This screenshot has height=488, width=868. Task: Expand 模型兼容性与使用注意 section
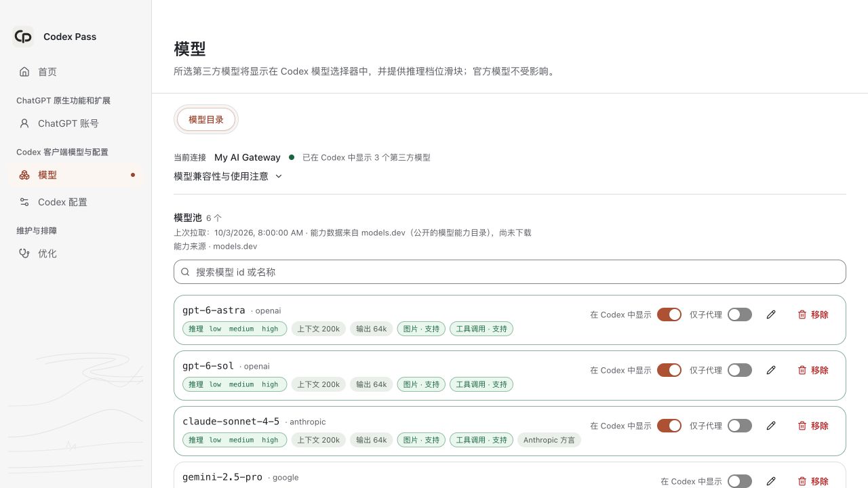[228, 176]
